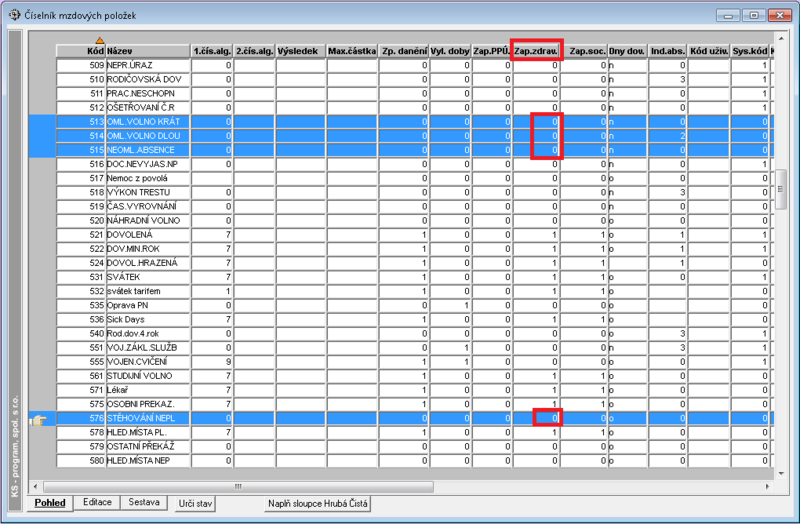This screenshot has height=524, width=800.
Task: Select the row 521 DOVOLENÁ
Action: point(414,235)
